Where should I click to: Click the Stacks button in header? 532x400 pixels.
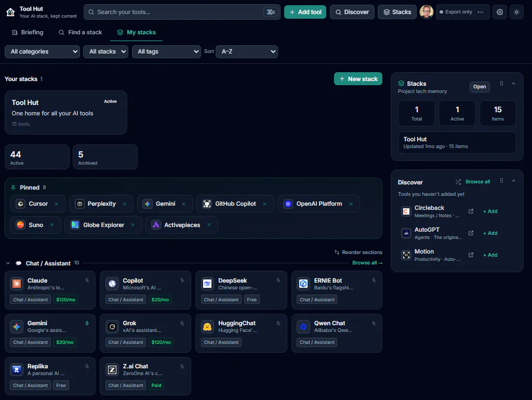pyautogui.click(x=397, y=12)
